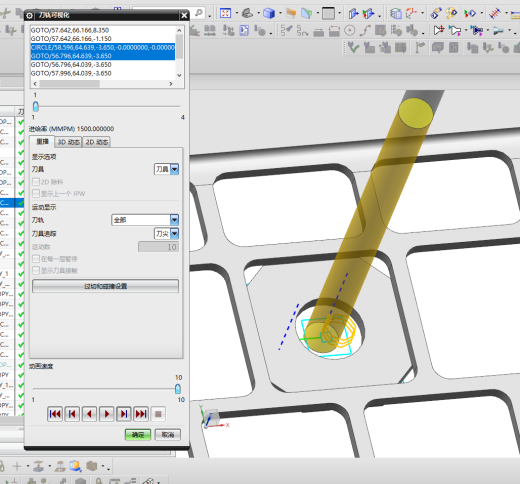Click the Fit view icon in top toolbar
Viewport: 520px width, 484px height.
(226, 13)
